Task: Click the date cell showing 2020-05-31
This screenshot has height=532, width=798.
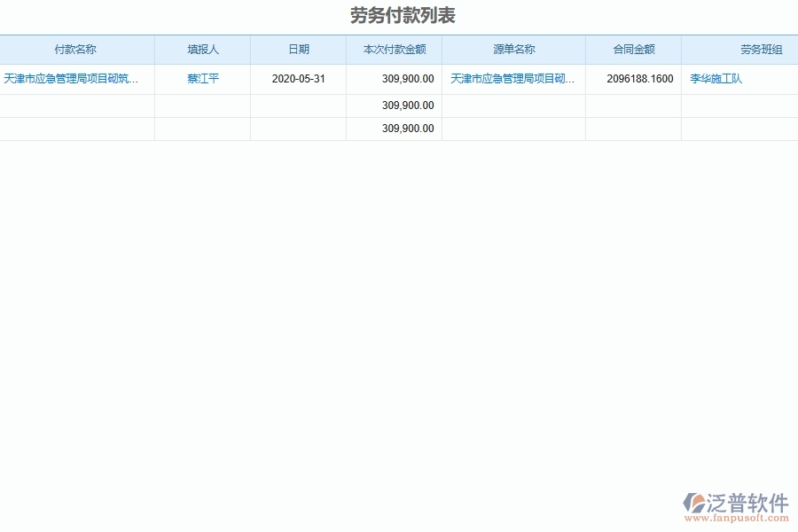Action: point(298,79)
